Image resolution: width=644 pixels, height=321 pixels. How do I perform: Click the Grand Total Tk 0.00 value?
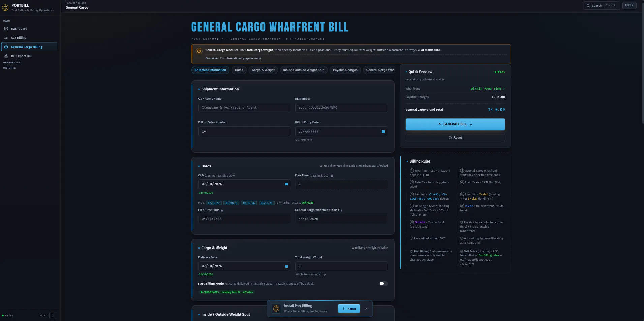[x=496, y=110]
